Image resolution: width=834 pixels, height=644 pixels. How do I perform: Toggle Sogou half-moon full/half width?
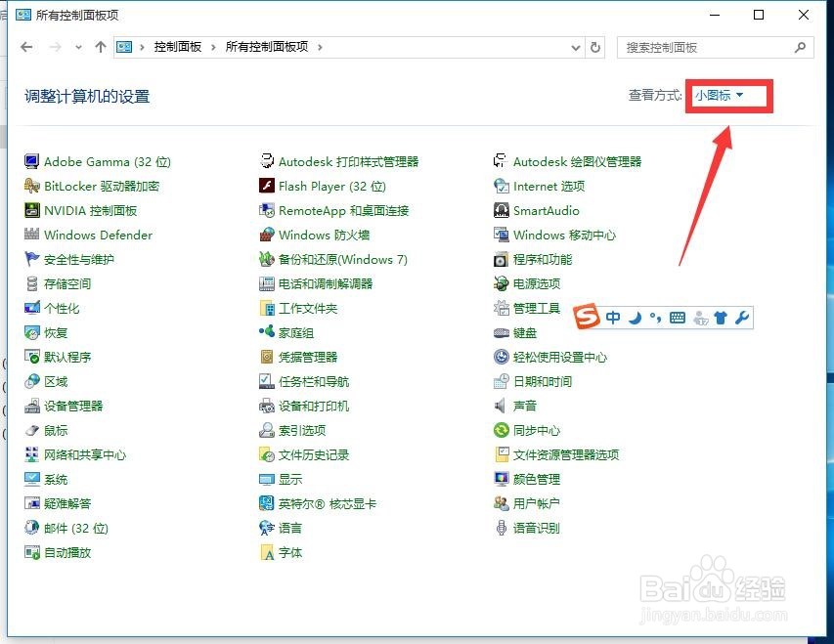635,318
